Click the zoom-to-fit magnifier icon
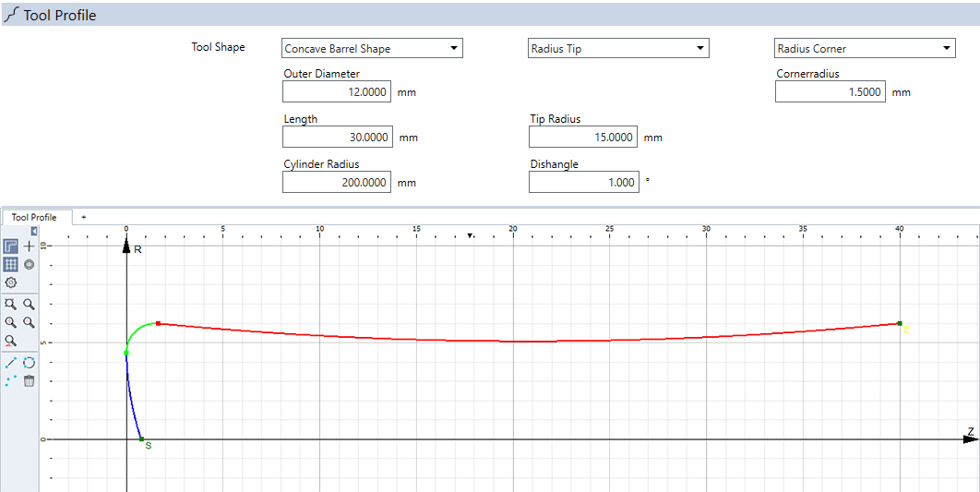The height and width of the screenshot is (492, 980). [11, 304]
